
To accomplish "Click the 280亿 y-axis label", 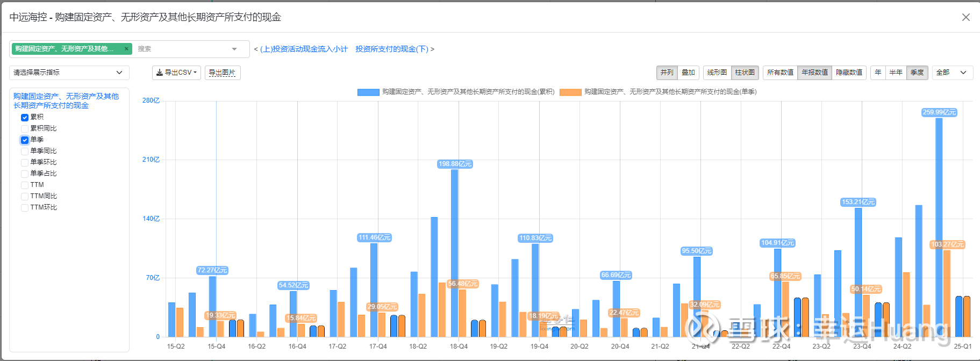I will click(x=151, y=100).
